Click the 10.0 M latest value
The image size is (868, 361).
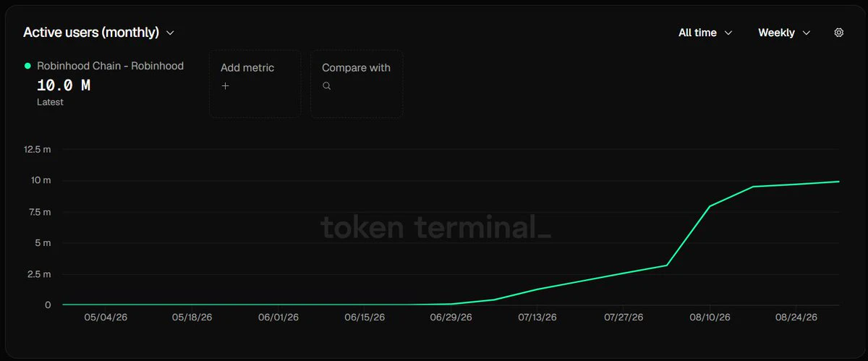[x=64, y=85]
